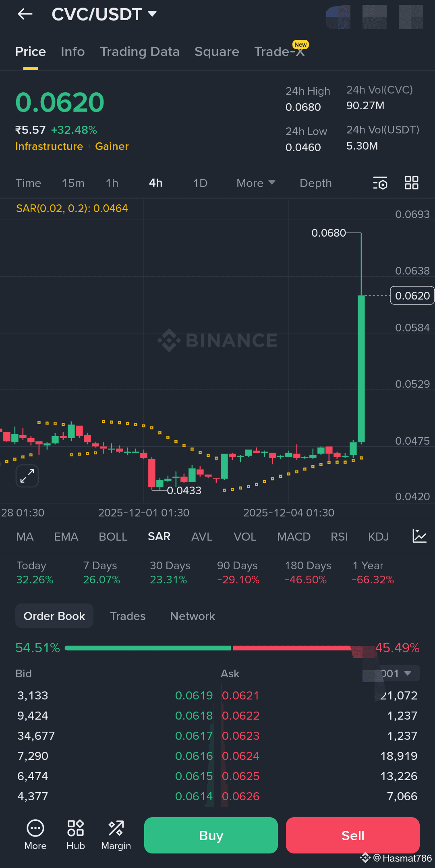Open the indicator line-chart icon after KDJ
This screenshot has width=435, height=868.
click(x=419, y=536)
